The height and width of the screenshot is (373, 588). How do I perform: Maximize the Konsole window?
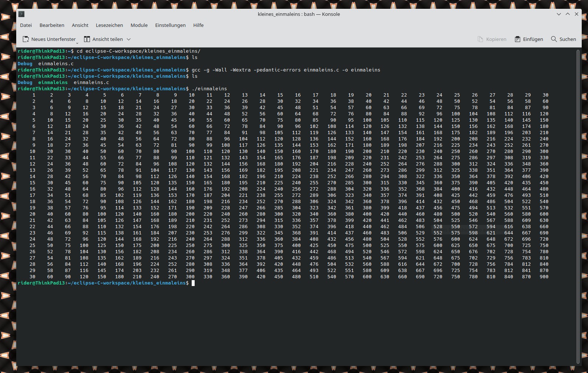click(x=568, y=14)
